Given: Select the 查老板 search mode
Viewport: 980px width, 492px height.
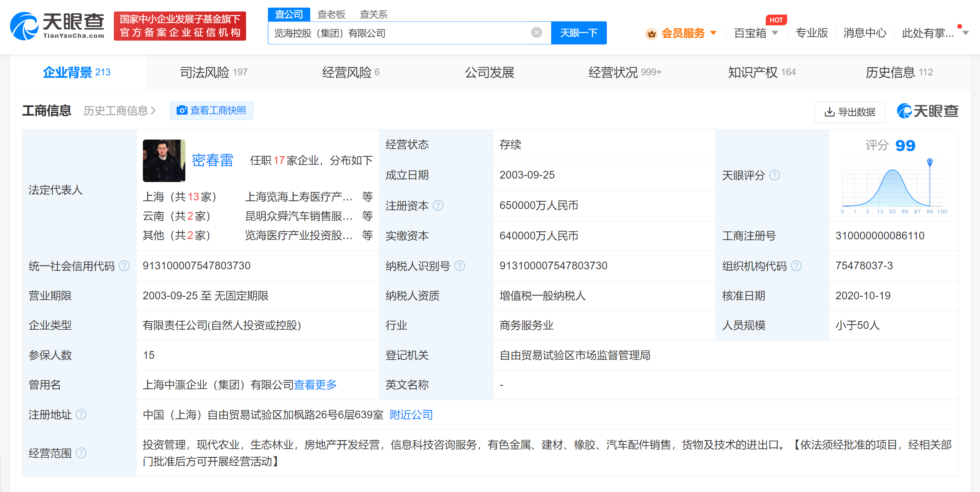Looking at the screenshot, I should 331,15.
